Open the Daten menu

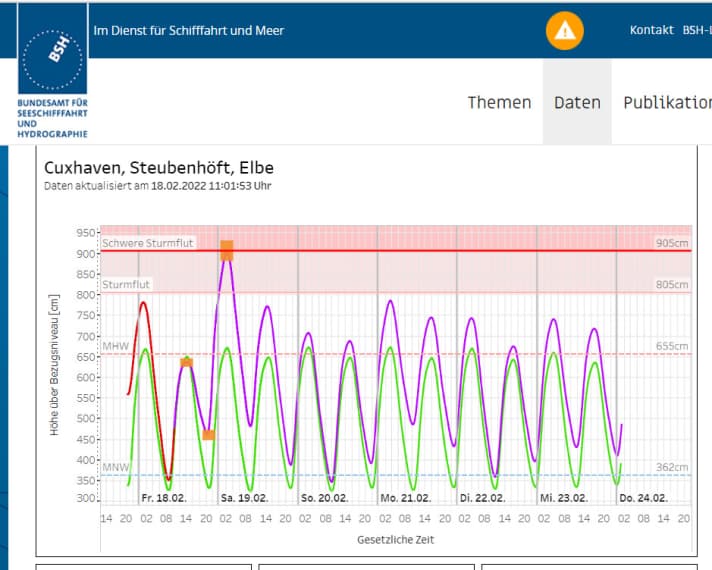[x=577, y=102]
